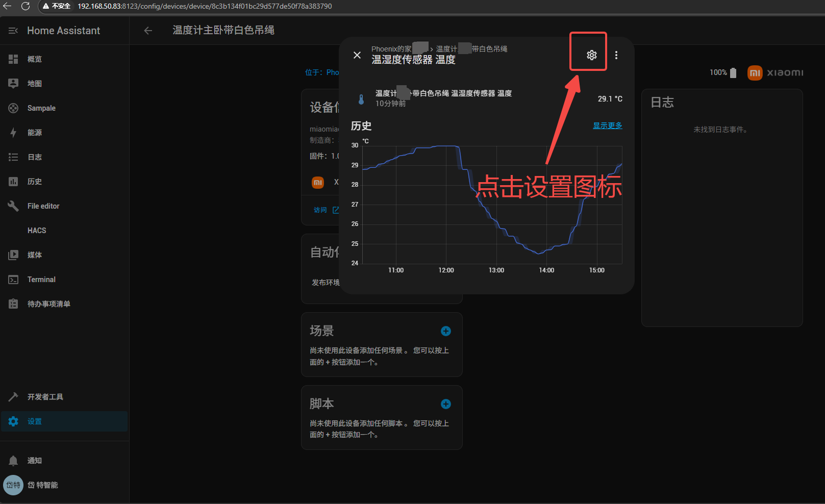Viewport: 825px width, 504px height.
Task: Open 概览 overview in sidebar
Action: [35, 59]
